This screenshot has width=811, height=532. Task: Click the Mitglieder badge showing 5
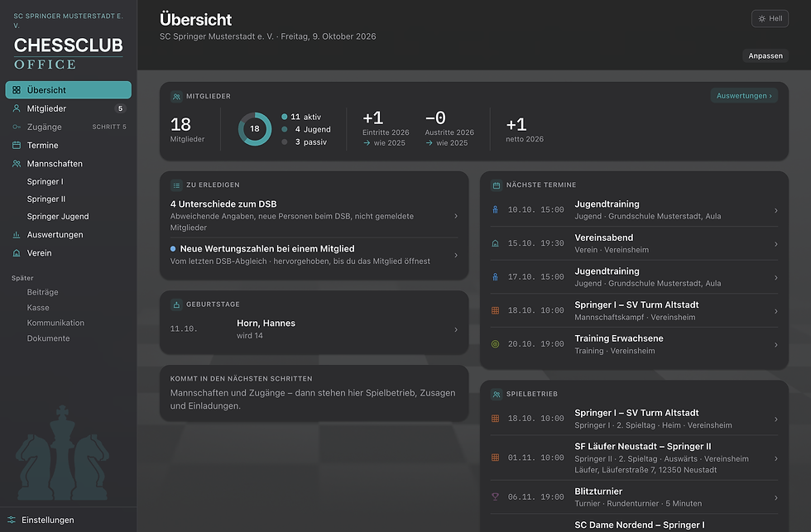(x=121, y=108)
